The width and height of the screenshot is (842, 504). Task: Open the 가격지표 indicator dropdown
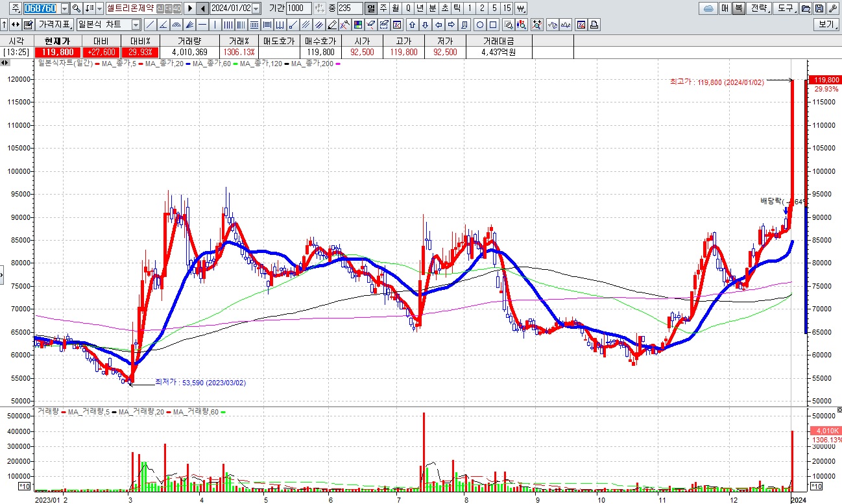[x=54, y=25]
